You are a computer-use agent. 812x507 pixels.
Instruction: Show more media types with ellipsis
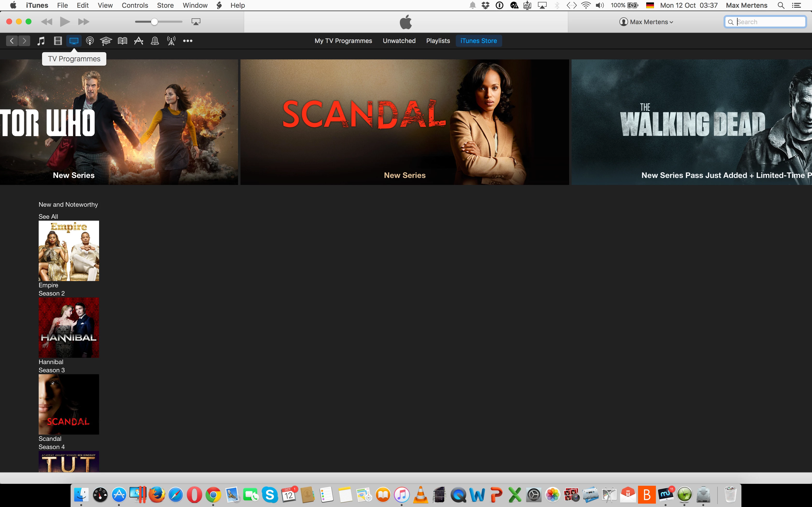[x=188, y=41]
